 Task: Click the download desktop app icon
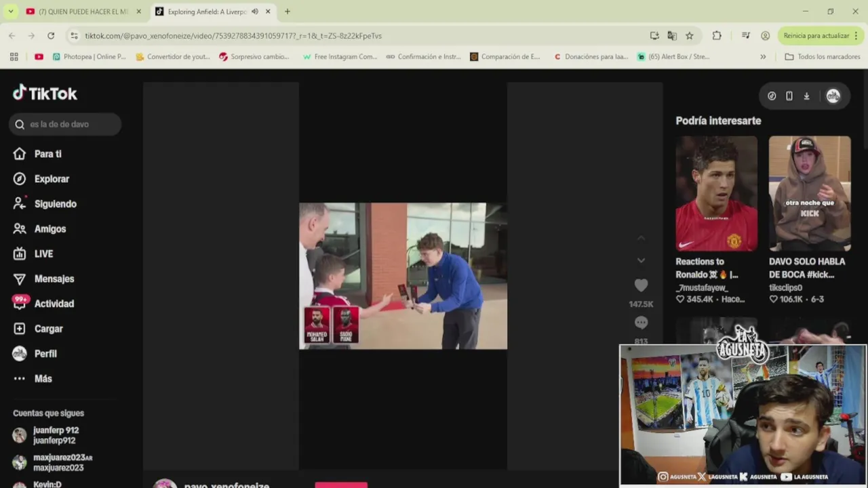(806, 96)
